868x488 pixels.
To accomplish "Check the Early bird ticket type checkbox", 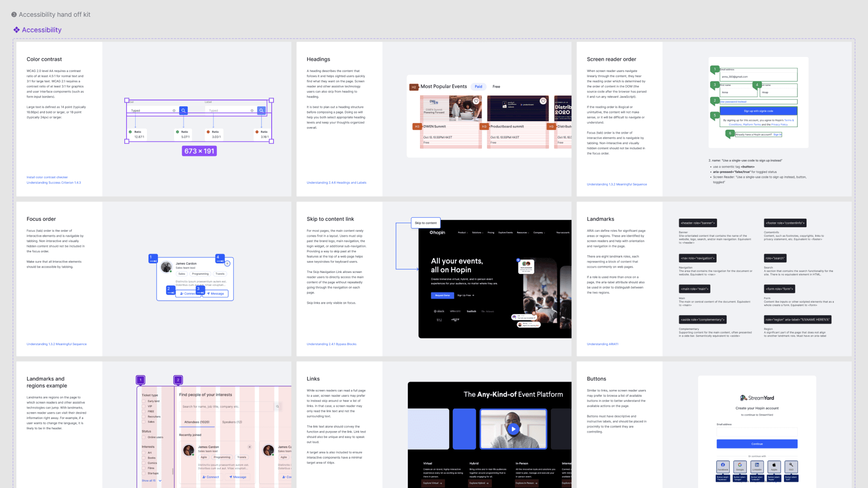I will point(144,401).
